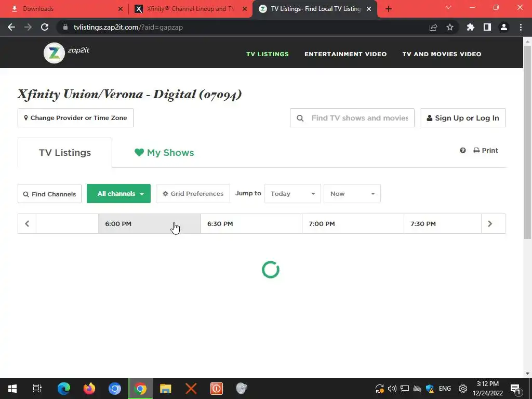532x399 pixels.
Task: Click Change Provider or Time Zone button
Action: point(76,118)
